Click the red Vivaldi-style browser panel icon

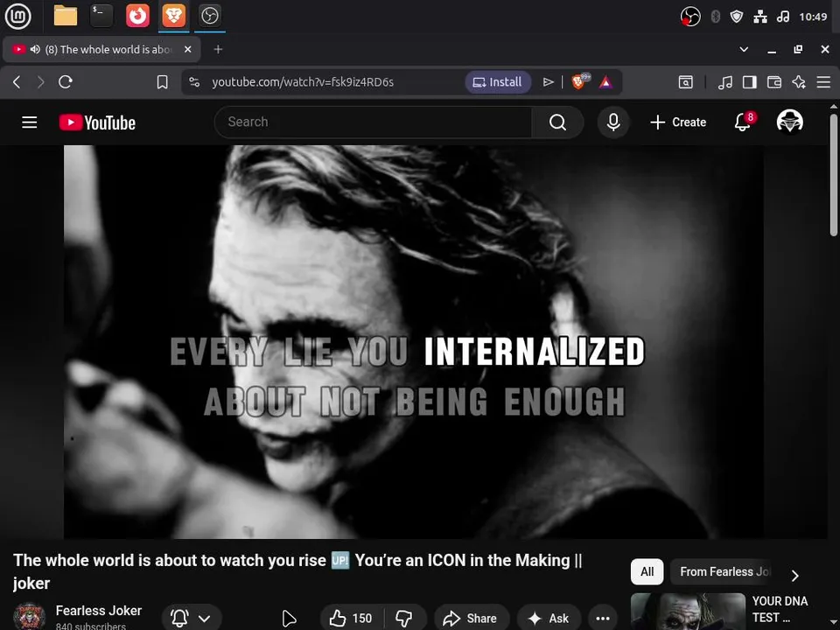click(x=137, y=16)
